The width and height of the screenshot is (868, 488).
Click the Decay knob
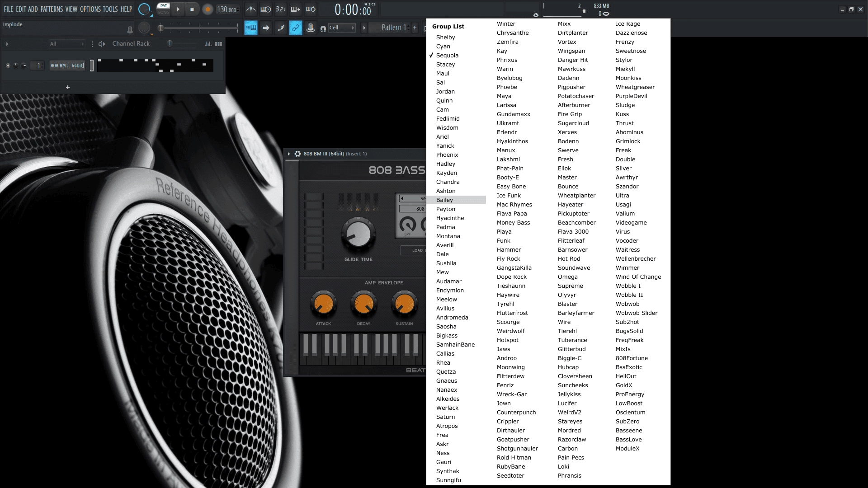pyautogui.click(x=363, y=304)
